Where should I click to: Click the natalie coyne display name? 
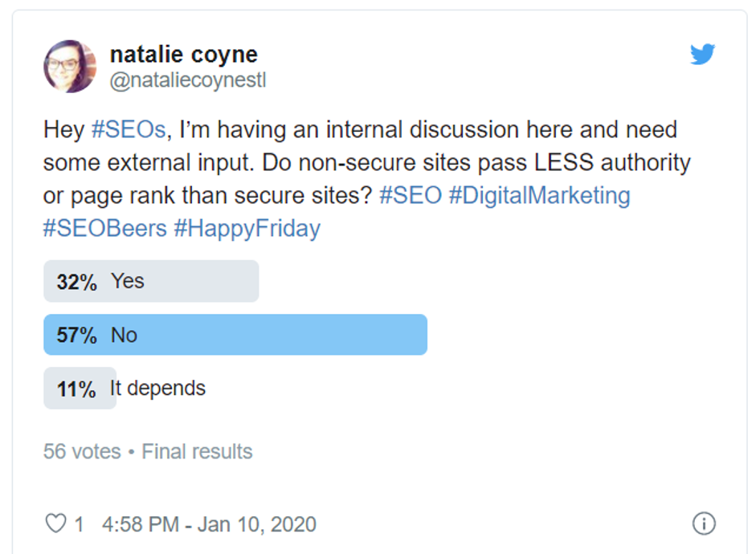(x=183, y=55)
